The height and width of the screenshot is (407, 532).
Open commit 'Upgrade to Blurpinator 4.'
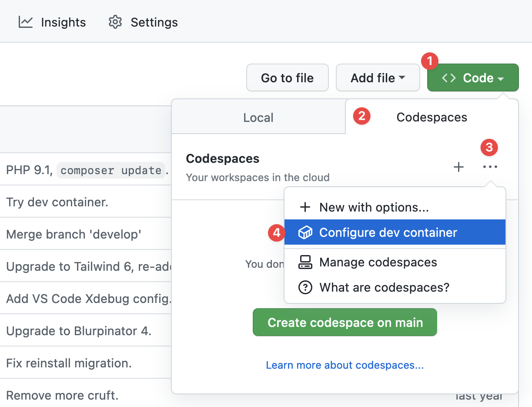coord(79,331)
